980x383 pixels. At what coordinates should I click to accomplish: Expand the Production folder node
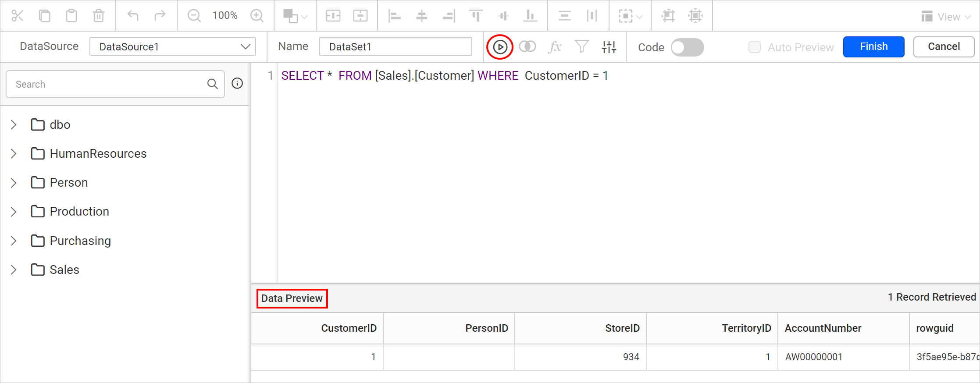(14, 211)
